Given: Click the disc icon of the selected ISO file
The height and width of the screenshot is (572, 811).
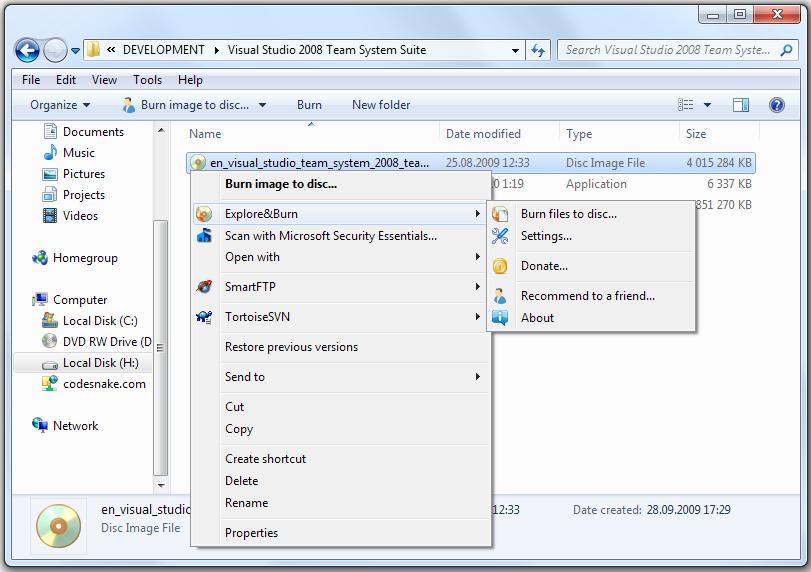Looking at the screenshot, I should [198, 163].
